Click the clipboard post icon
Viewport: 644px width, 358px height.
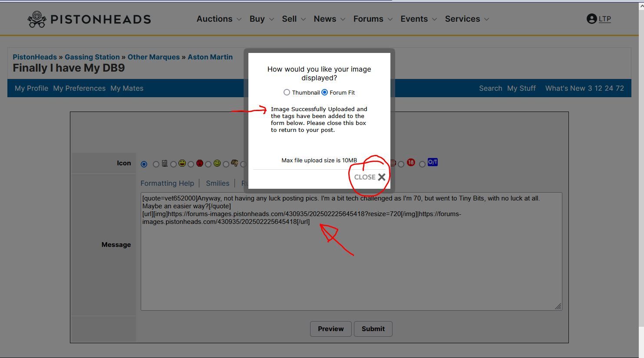click(x=165, y=163)
